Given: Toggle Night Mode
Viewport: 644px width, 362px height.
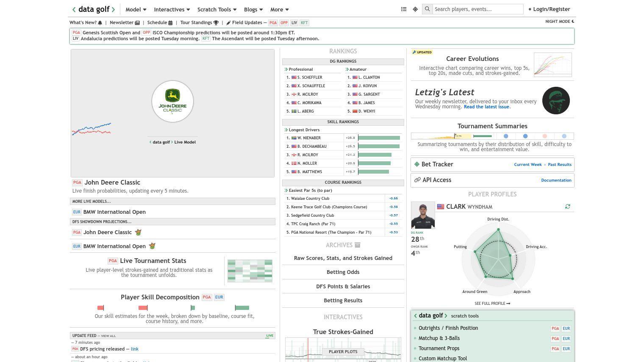Looking at the screenshot, I should 560,21.
